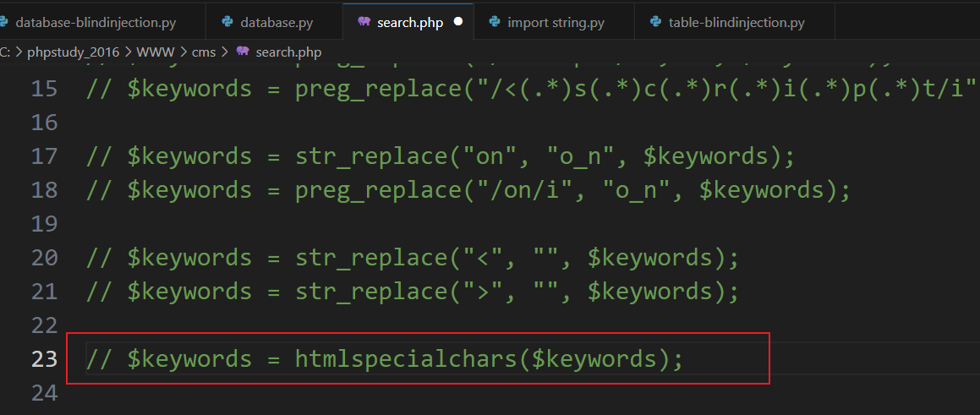
Task: Click the preg_replace script regex on line 15
Action: pos(636,89)
